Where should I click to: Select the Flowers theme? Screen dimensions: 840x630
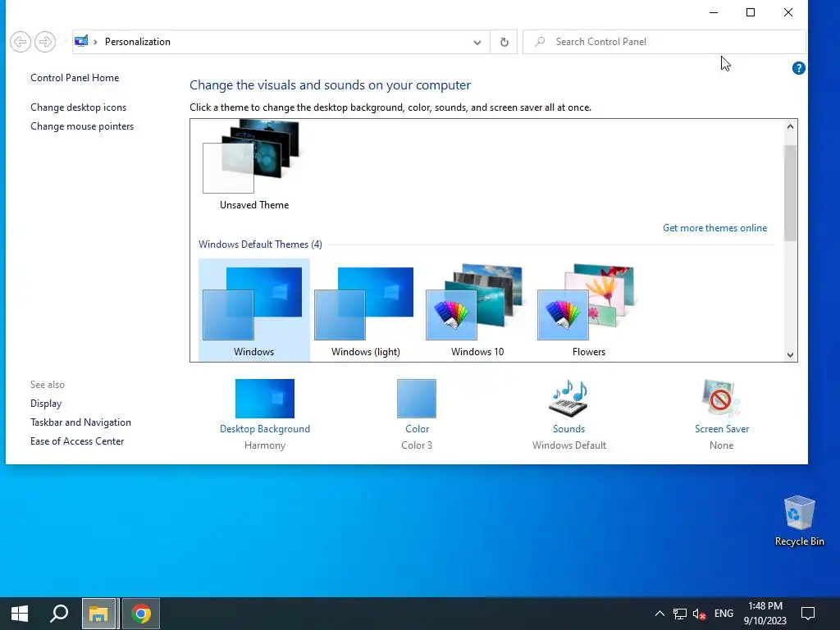[589, 310]
